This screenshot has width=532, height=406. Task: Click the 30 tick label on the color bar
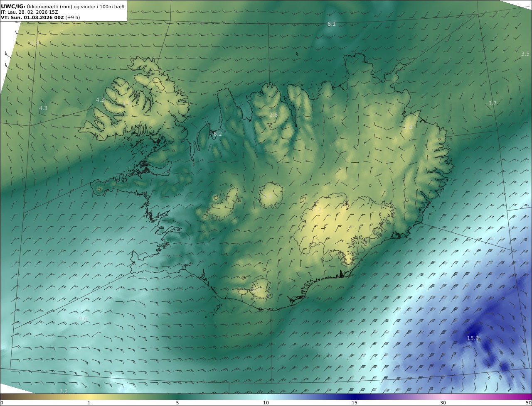[x=443, y=403]
